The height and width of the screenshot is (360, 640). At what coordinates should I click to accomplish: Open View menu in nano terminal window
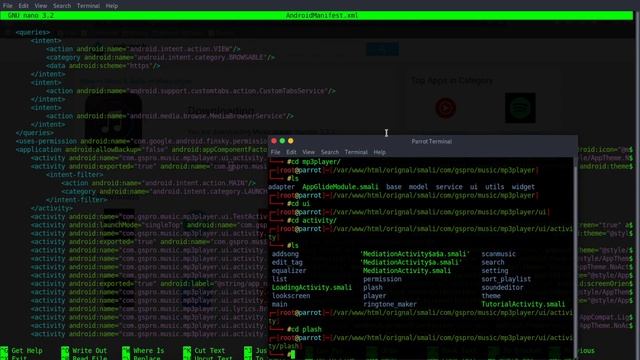coord(40,6)
